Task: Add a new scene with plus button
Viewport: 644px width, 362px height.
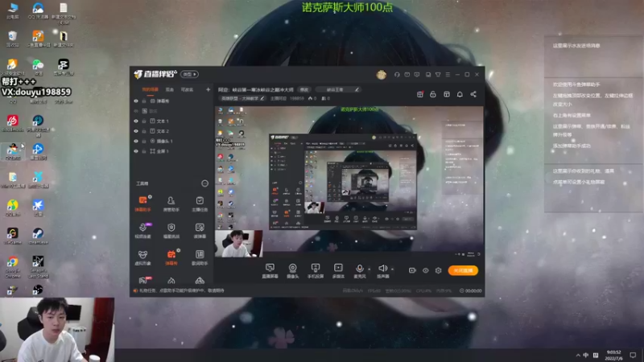Action: (208, 89)
